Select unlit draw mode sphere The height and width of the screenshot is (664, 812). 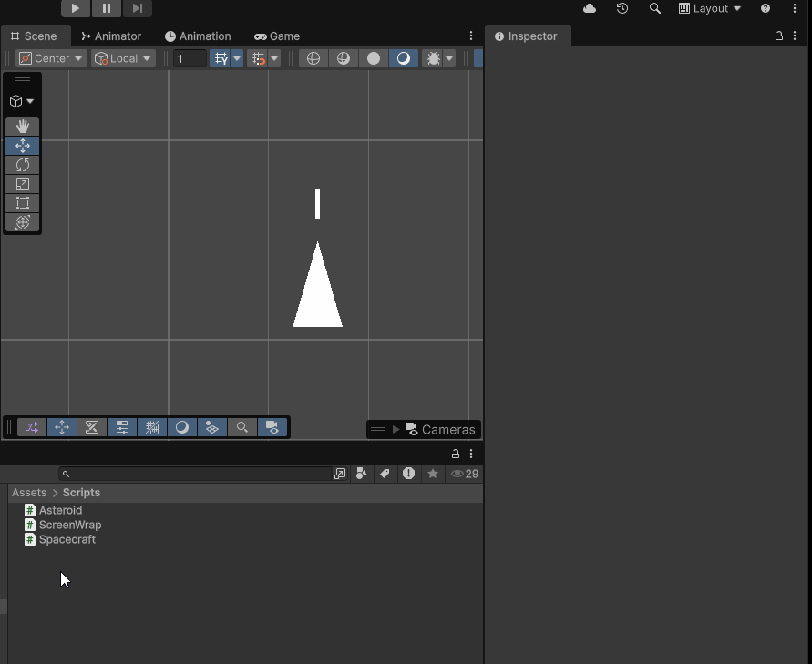[x=374, y=58]
